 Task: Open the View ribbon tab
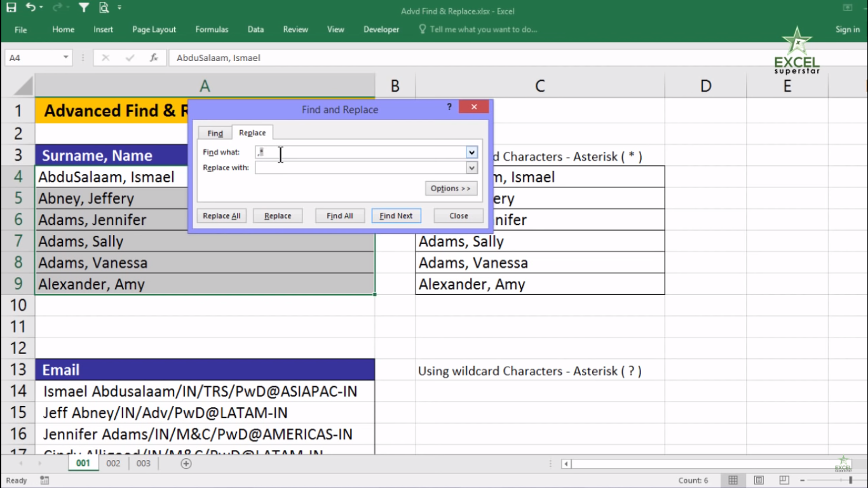(x=336, y=29)
